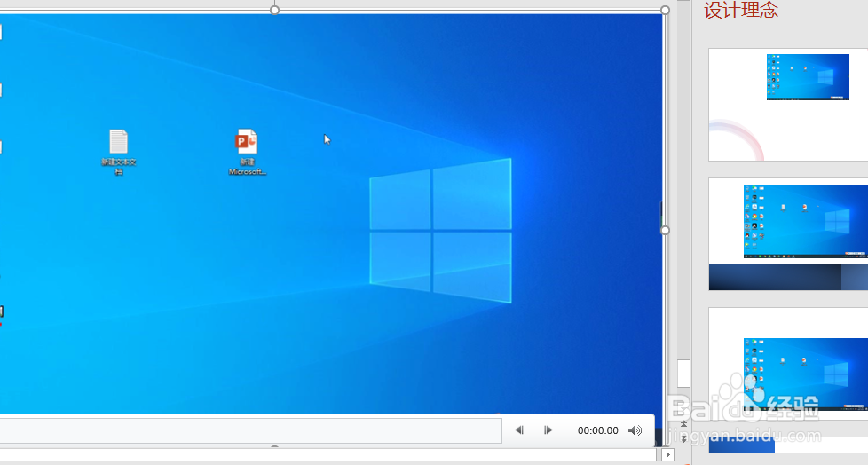This screenshot has width=868, height=465.
Task: Click the 00:00.00 video timestamp
Action: (x=598, y=430)
